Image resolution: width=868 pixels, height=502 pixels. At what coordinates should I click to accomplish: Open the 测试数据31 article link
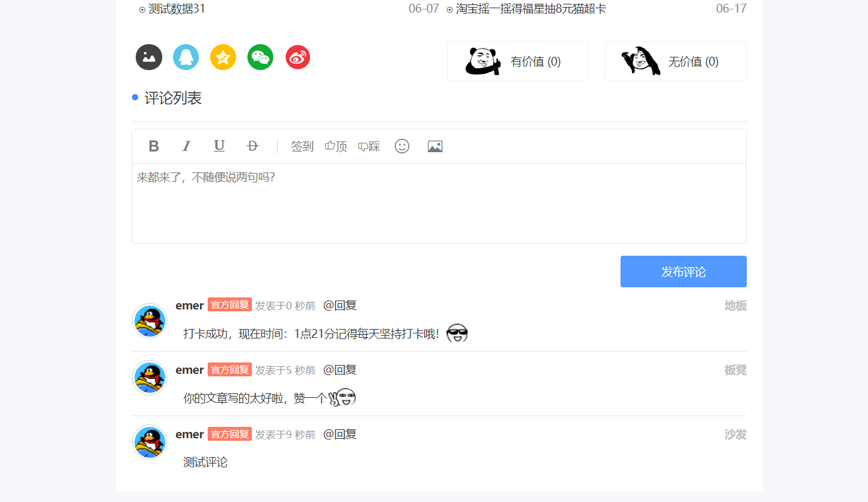(176, 9)
